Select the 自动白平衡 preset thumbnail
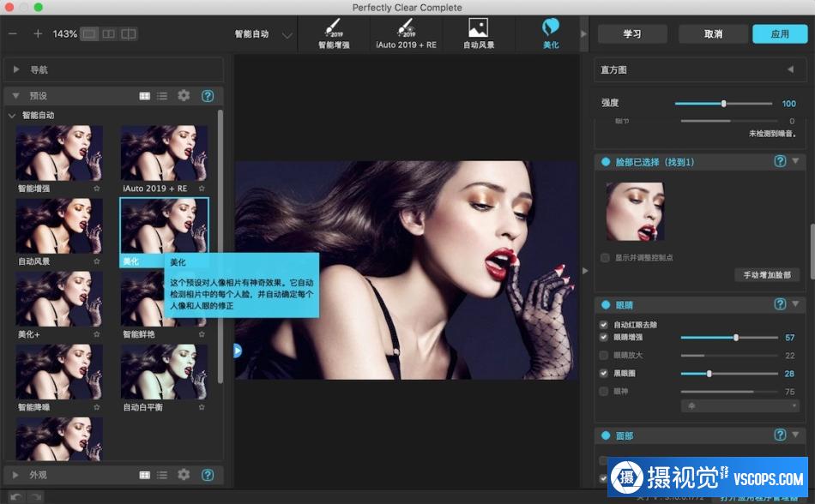This screenshot has height=504, width=815. 164,372
